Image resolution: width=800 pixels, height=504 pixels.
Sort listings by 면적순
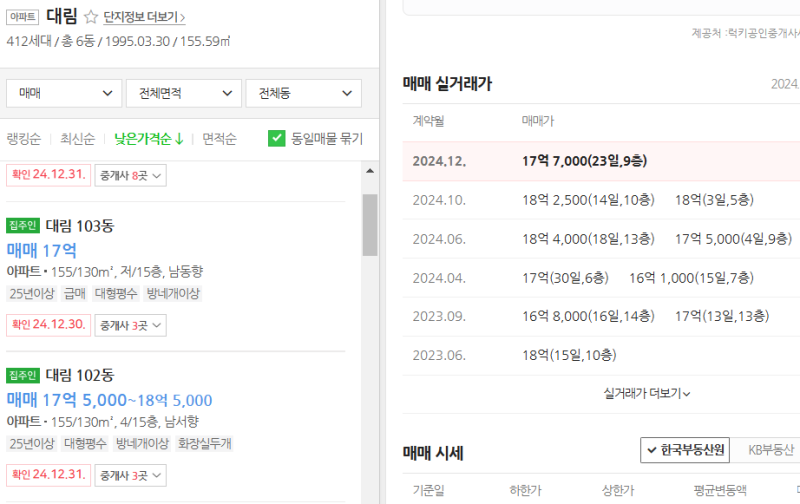point(219,139)
